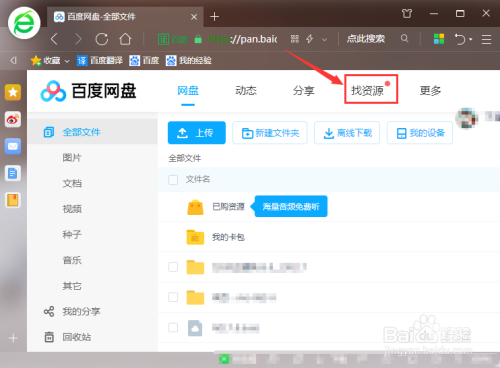Open a new browser tab with plus
The width and height of the screenshot is (500, 368).
(214, 16)
